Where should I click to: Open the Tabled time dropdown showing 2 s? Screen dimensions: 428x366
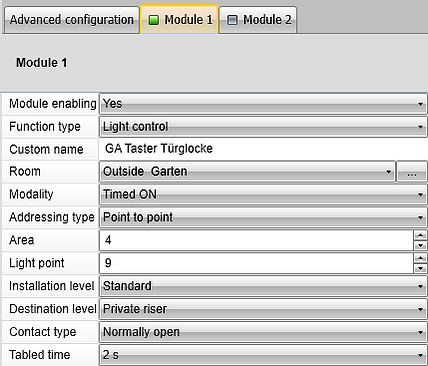tap(263, 355)
